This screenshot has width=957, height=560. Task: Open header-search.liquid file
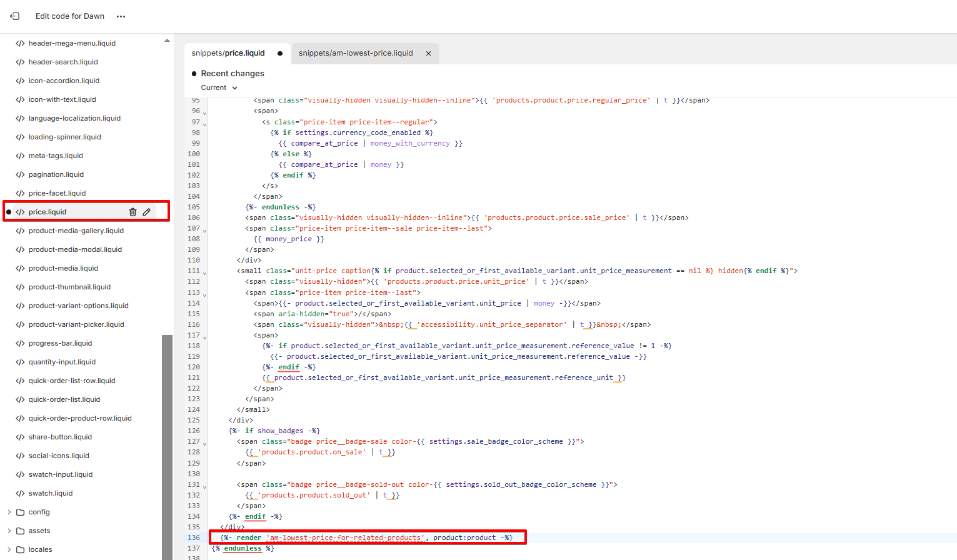click(x=63, y=62)
